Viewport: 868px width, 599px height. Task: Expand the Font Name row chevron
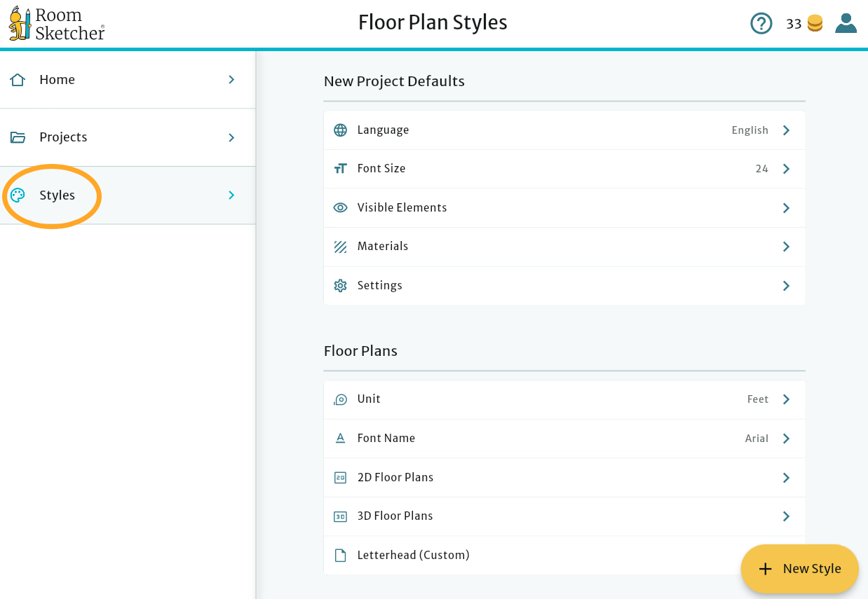[785, 438]
